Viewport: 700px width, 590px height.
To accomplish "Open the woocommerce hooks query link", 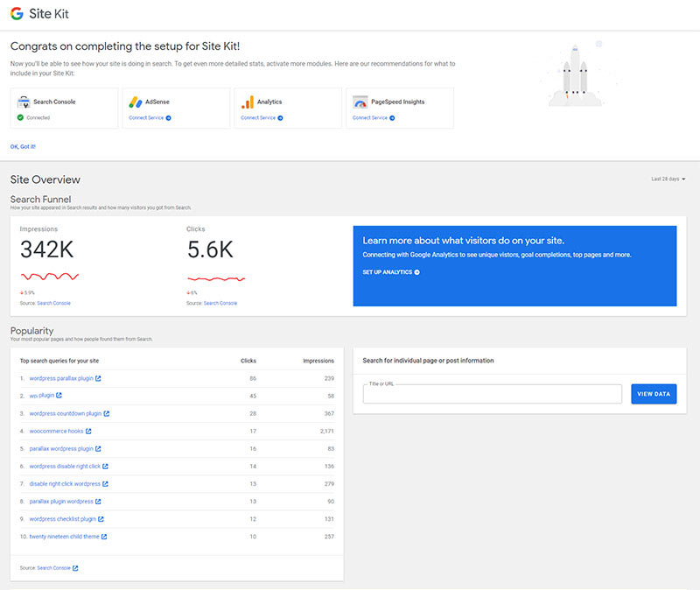I will pyautogui.click(x=56, y=432).
